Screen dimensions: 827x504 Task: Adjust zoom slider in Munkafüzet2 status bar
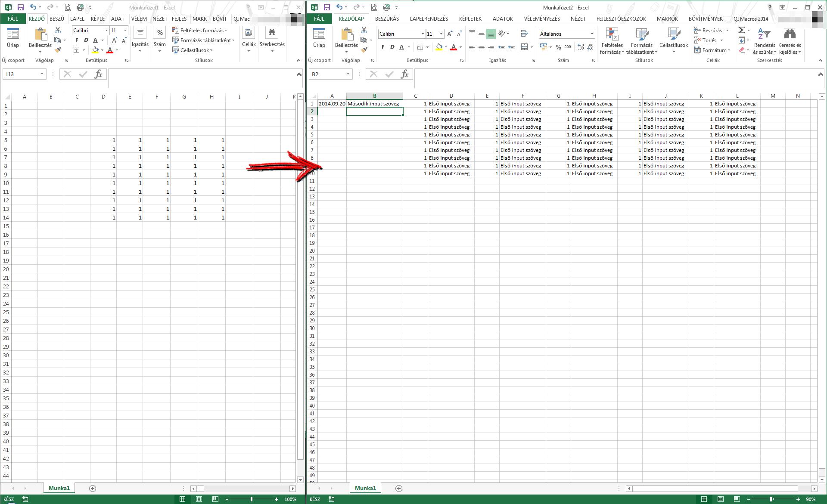[x=771, y=499]
